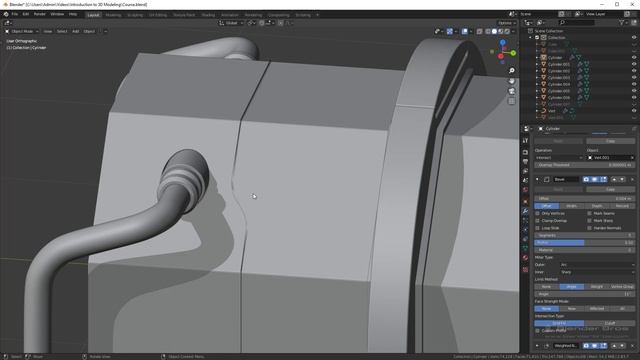
Task: Select Cutoff intersection type button
Action: [x=610, y=323]
